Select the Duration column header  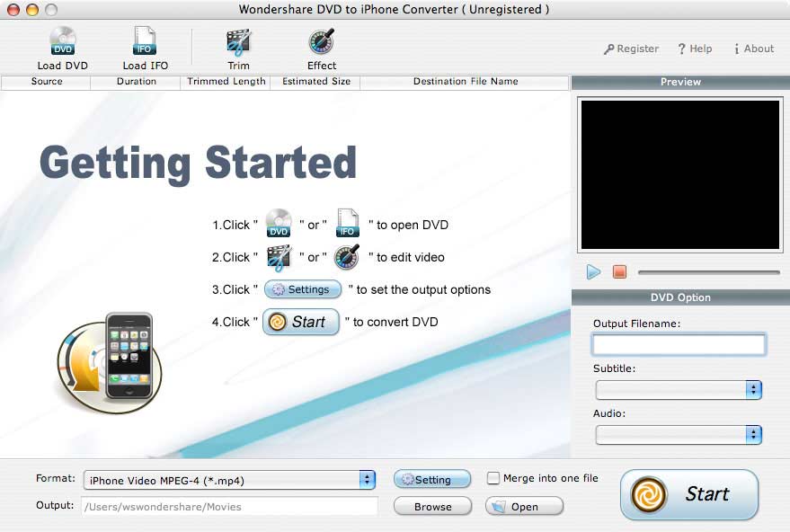pyautogui.click(x=136, y=82)
